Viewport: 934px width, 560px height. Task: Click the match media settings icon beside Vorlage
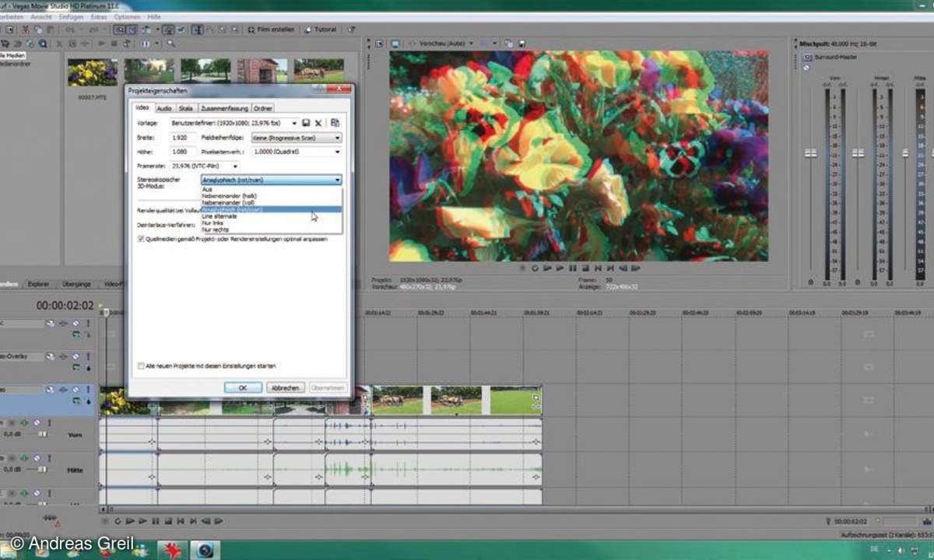[x=335, y=123]
